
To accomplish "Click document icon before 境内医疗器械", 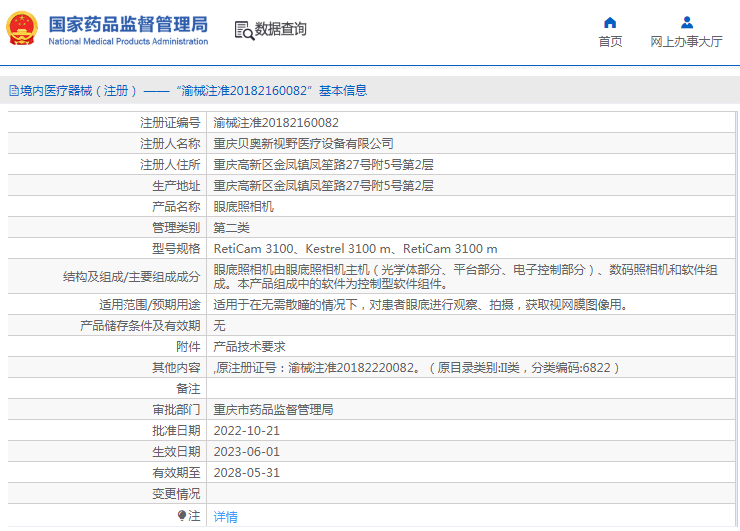I will 14,91.
